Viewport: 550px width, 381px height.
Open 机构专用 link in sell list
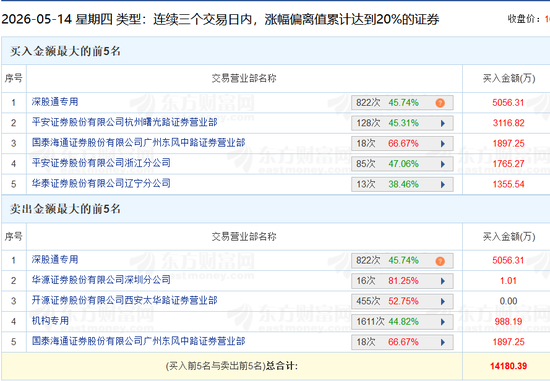50,321
